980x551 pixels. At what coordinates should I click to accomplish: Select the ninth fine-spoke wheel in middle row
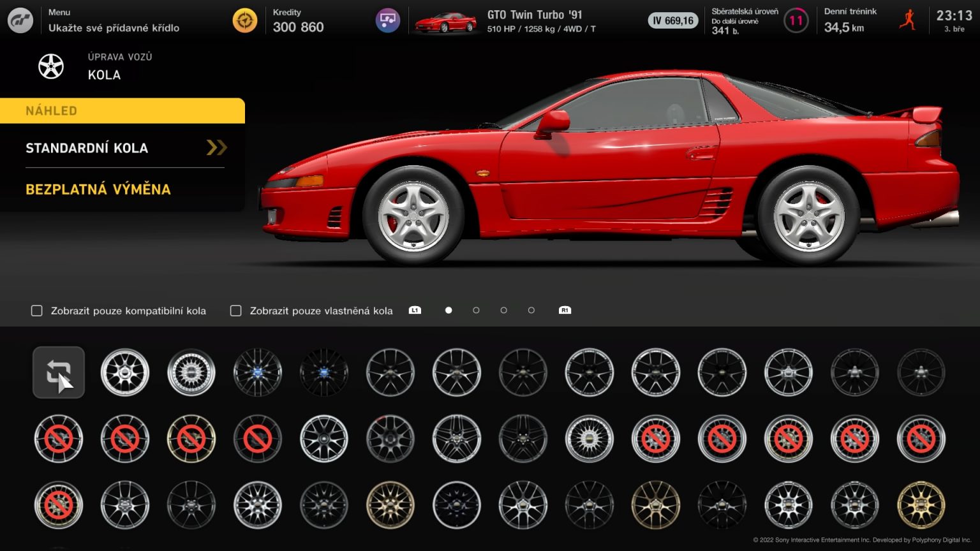coord(590,439)
